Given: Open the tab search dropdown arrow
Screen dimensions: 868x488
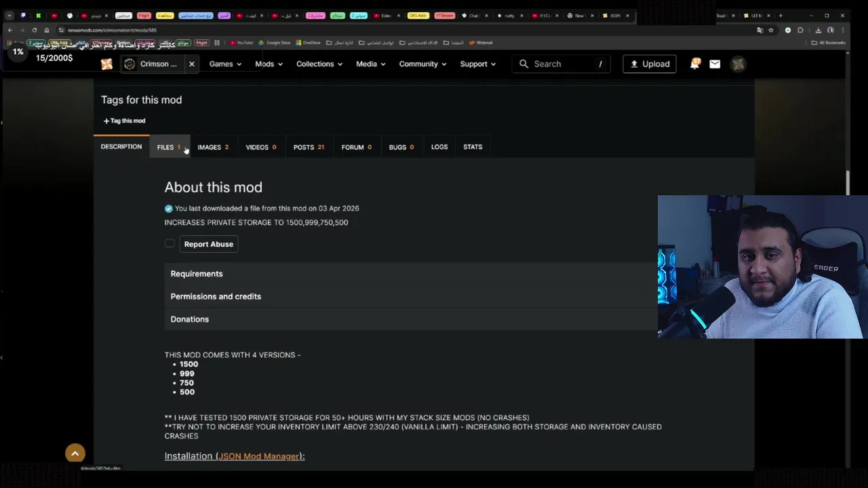Looking at the screenshot, I should coord(9,16).
